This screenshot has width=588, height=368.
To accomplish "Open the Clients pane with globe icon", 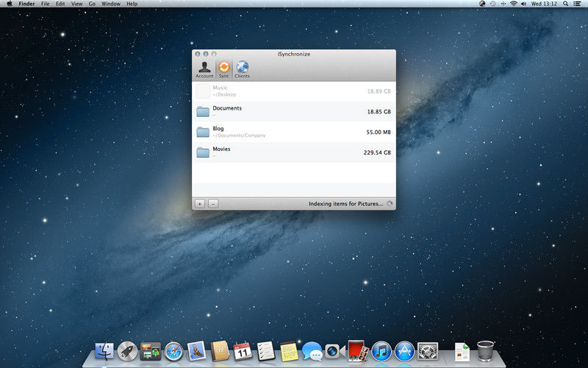I will coord(242,69).
